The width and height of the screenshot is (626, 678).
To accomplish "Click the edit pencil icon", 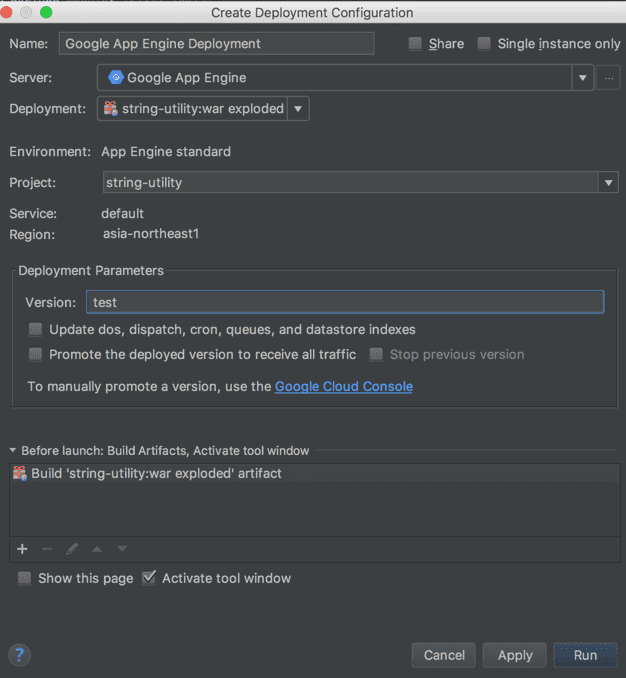I will click(72, 549).
